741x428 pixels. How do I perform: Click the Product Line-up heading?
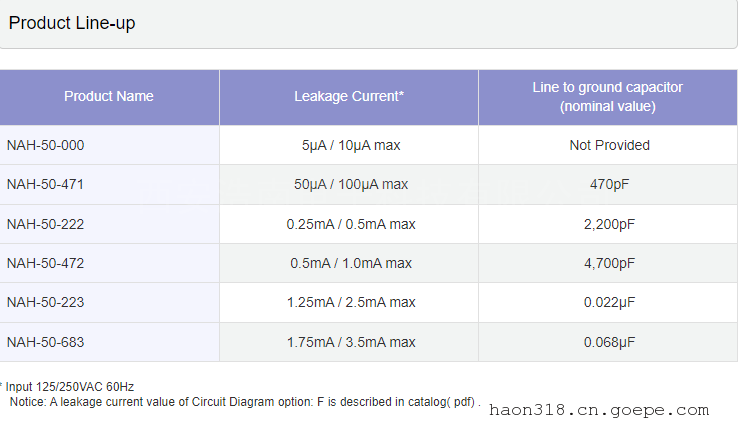pos(72,24)
